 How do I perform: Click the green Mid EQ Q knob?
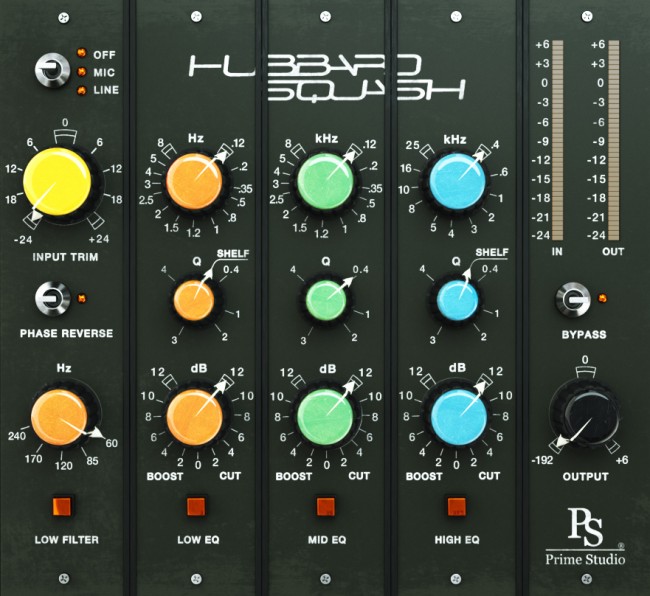(x=326, y=298)
